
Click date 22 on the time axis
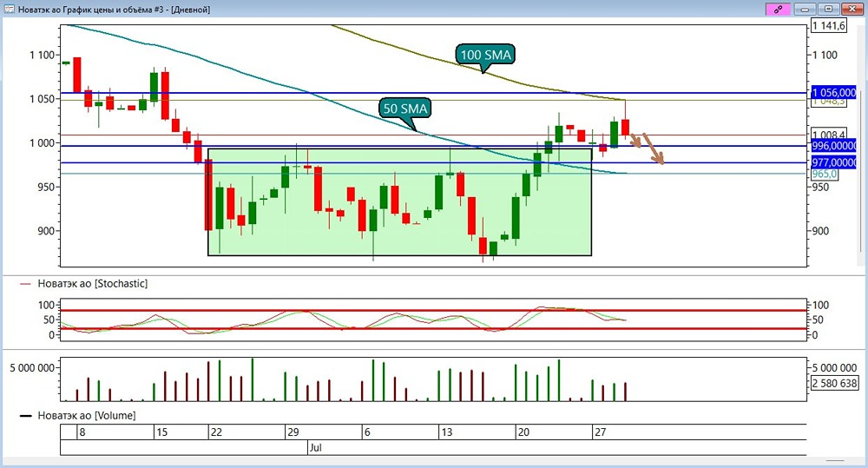click(216, 432)
